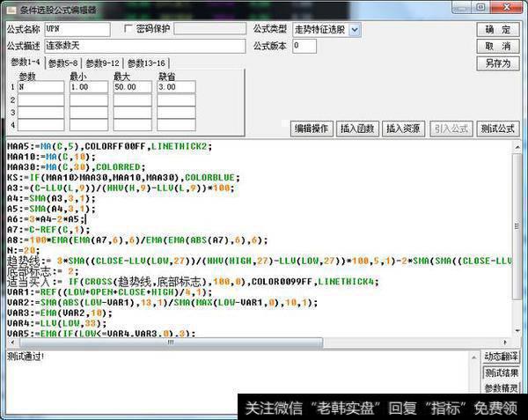Screen dimensions: 528x420
Task: Close the formula editor window
Action: 507,7
